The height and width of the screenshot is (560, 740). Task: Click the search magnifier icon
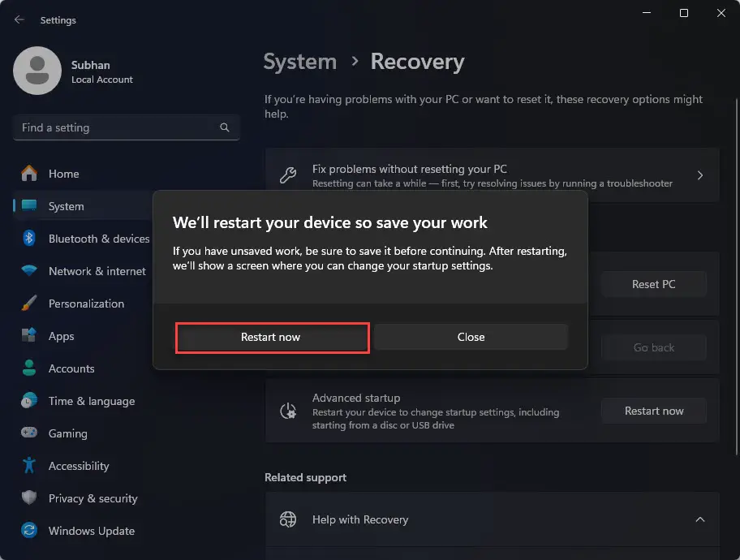(x=225, y=127)
